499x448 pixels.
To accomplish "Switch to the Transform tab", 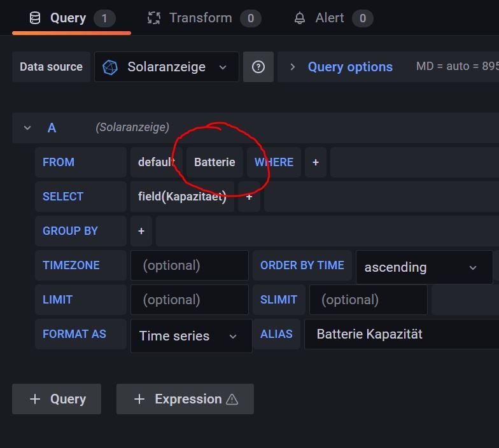I will [200, 18].
